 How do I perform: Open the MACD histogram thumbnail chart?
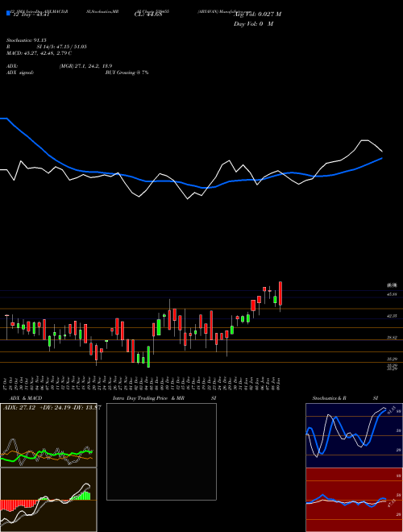pyautogui.click(x=48, y=500)
